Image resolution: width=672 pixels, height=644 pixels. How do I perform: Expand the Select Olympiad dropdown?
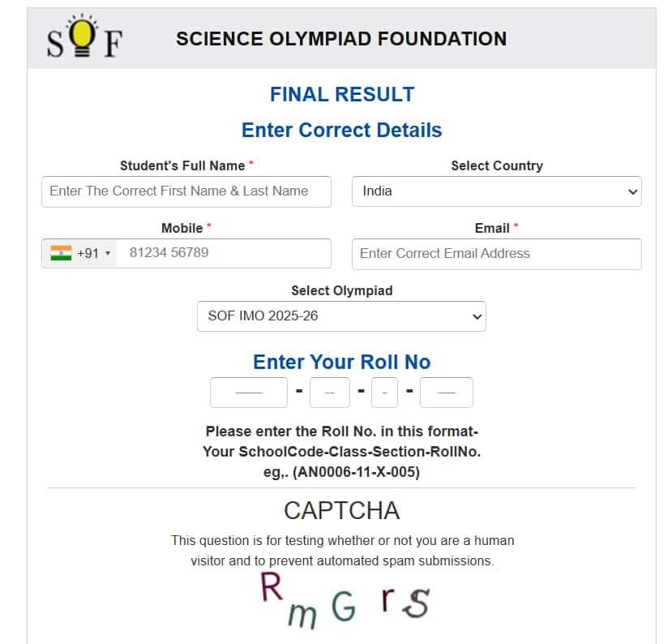pyautogui.click(x=341, y=316)
